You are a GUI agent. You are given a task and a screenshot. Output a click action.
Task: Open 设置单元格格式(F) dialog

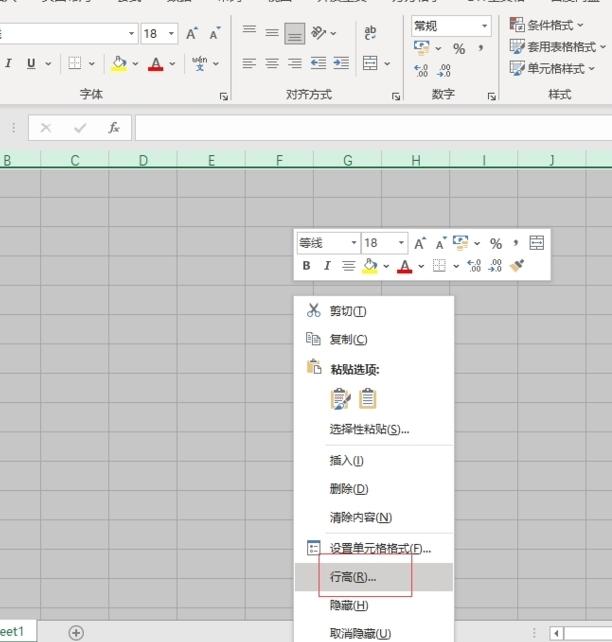[374, 548]
